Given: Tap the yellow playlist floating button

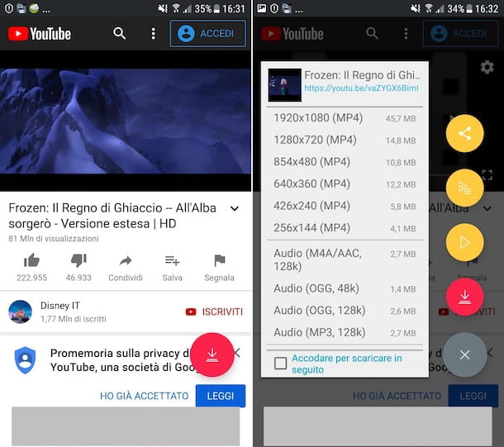Looking at the screenshot, I should click(x=464, y=188).
